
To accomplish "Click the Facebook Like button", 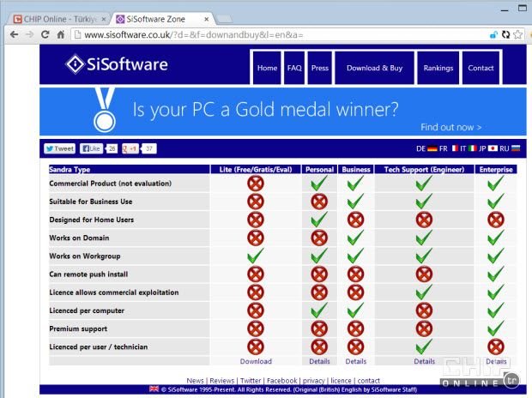I will [x=91, y=148].
